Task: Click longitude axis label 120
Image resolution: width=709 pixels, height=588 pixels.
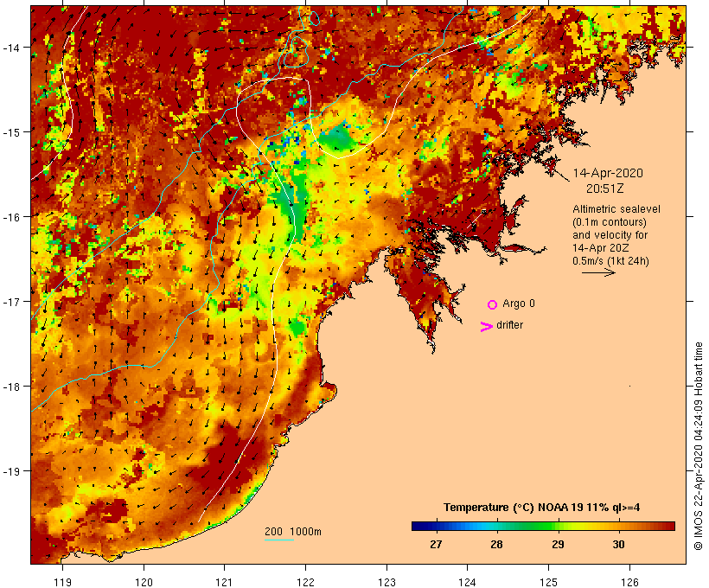Action: click(144, 582)
